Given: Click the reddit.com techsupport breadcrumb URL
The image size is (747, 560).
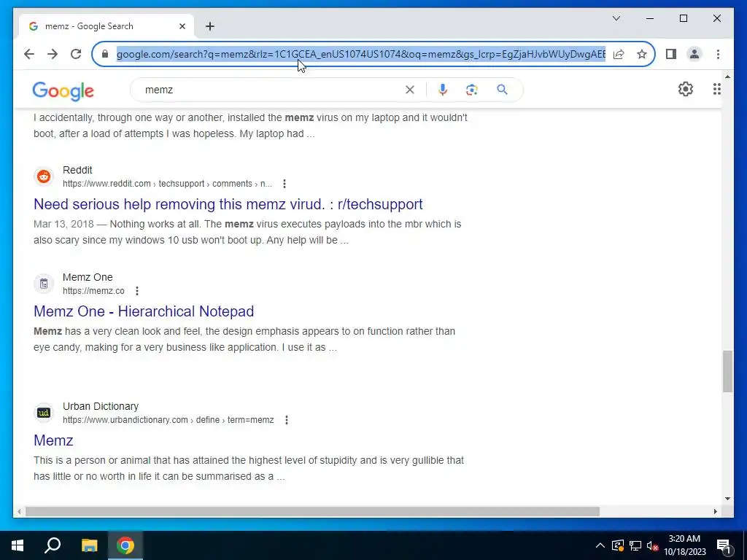Looking at the screenshot, I should tap(167, 184).
